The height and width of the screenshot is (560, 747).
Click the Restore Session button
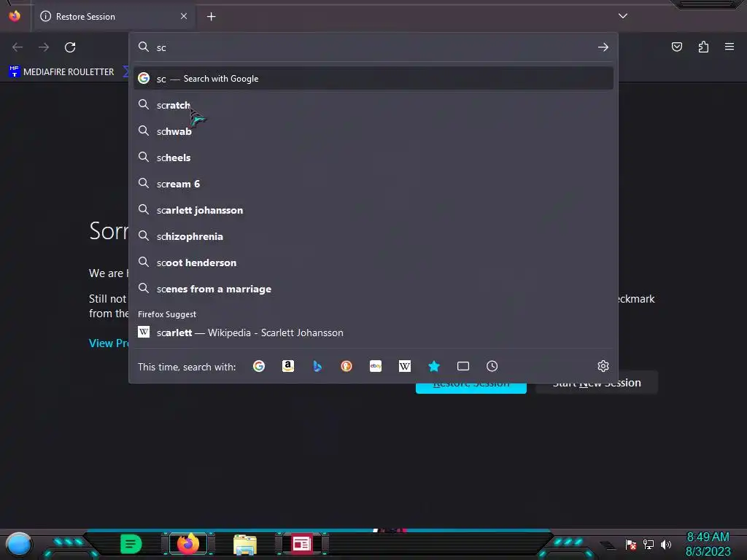pos(471,388)
